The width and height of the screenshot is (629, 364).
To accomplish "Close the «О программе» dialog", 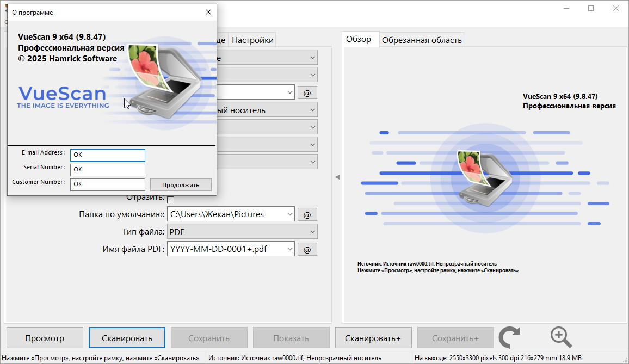I will (208, 12).
